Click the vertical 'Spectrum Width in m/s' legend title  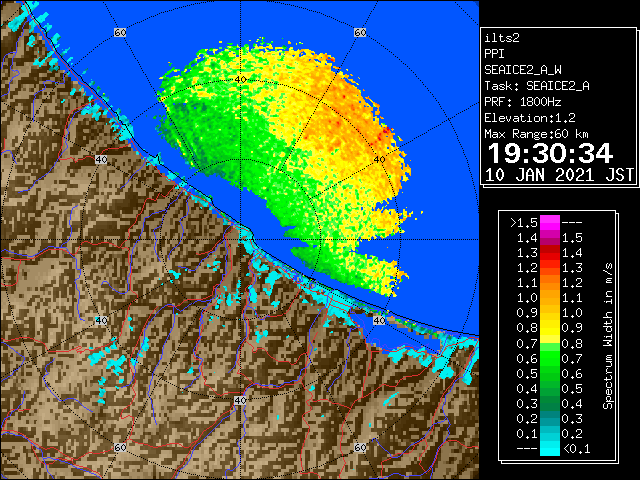(x=608, y=336)
